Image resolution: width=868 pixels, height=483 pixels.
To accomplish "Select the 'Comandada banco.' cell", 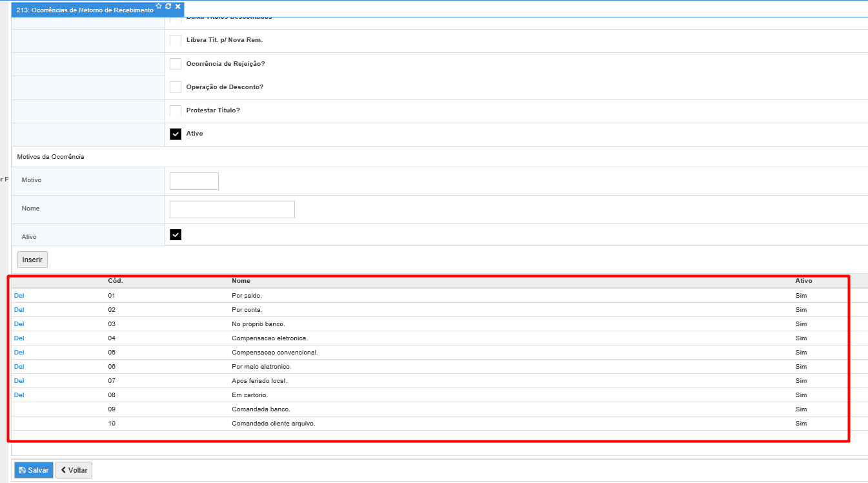I will pos(261,409).
